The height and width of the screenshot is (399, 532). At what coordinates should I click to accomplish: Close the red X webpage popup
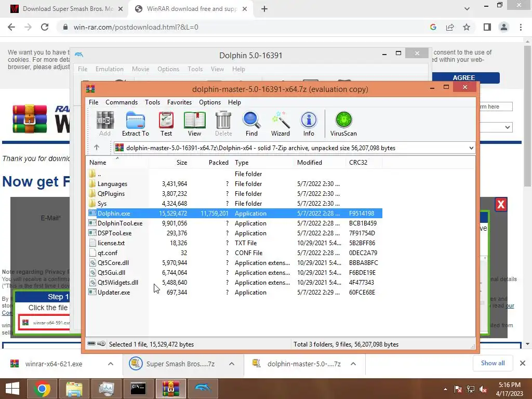(501, 205)
